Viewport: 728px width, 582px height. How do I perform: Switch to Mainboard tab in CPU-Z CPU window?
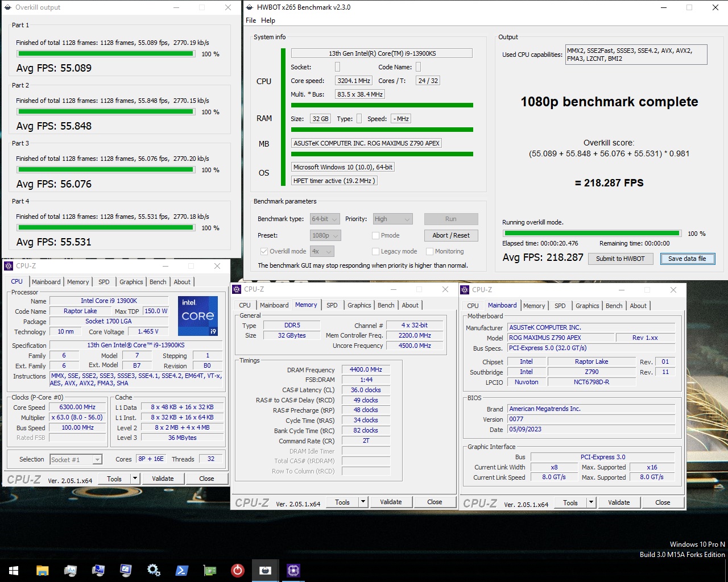tap(46, 282)
